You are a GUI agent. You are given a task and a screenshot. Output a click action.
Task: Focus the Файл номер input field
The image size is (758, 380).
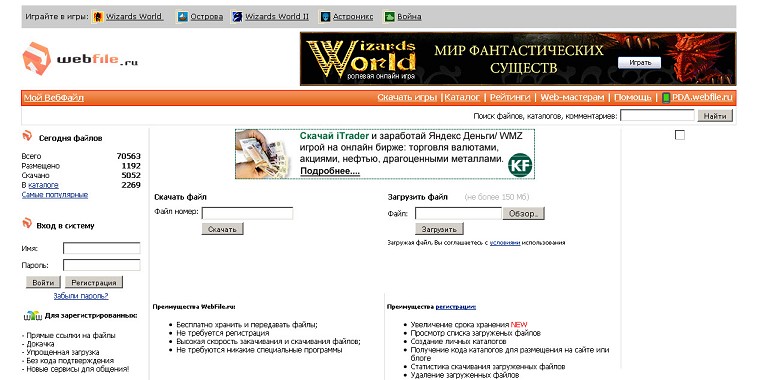pos(247,213)
